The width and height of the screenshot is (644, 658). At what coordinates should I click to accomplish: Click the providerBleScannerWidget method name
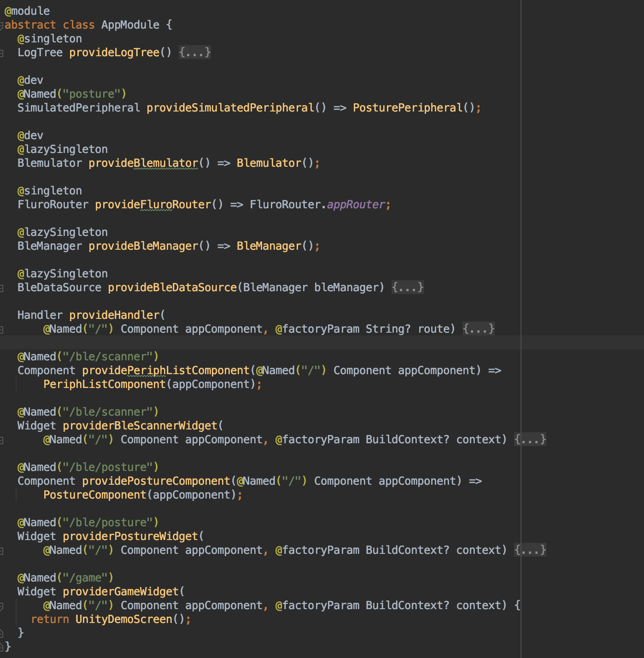click(140, 426)
